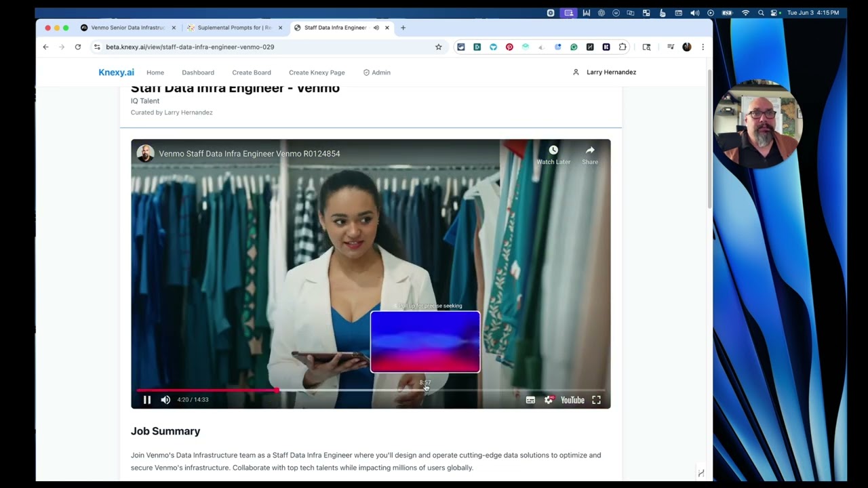Open the first dark blue extension icon
The height and width of the screenshot is (488, 868).
click(461, 47)
